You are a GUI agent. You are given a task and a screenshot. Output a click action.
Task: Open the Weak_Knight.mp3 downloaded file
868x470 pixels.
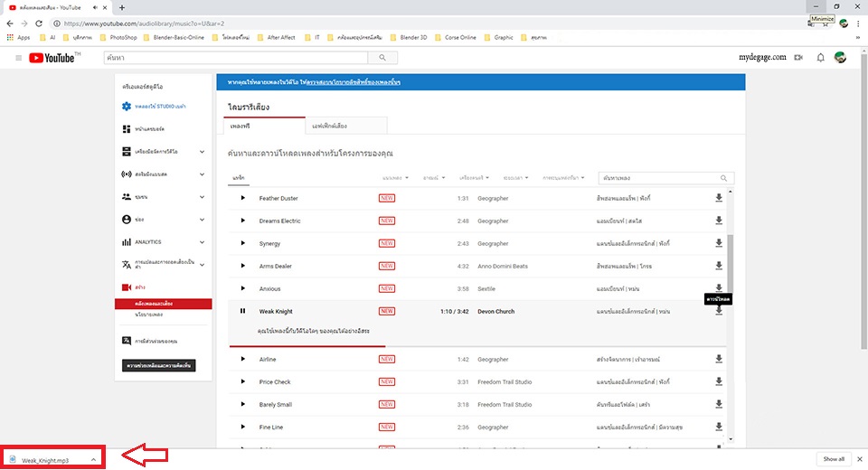point(45,460)
